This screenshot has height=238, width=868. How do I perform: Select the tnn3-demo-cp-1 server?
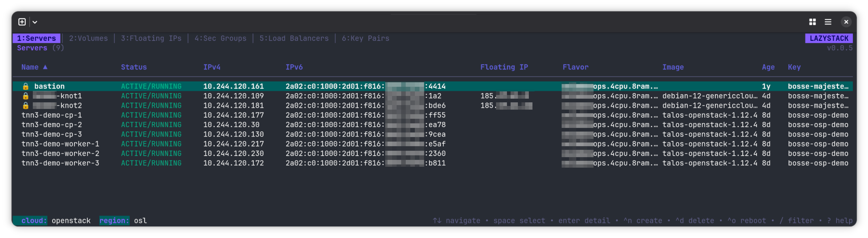[433, 115]
